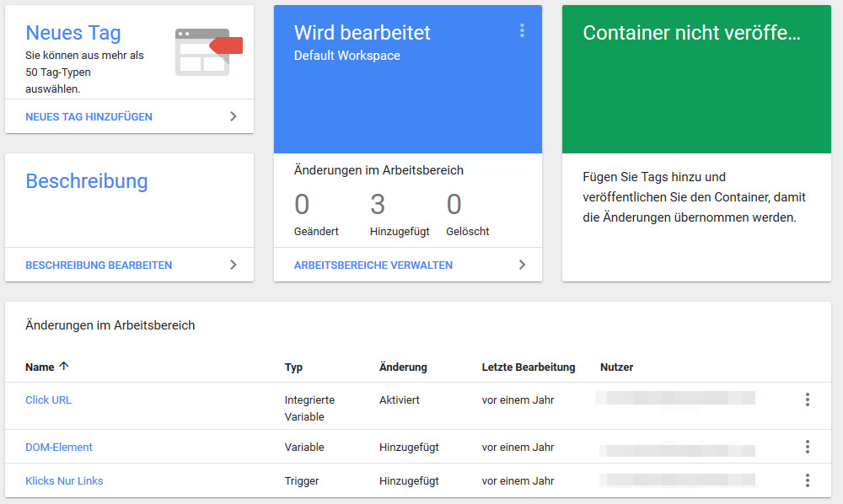The image size is (843, 504).
Task: Click Beschreibung bearbeiten
Action: (x=99, y=264)
